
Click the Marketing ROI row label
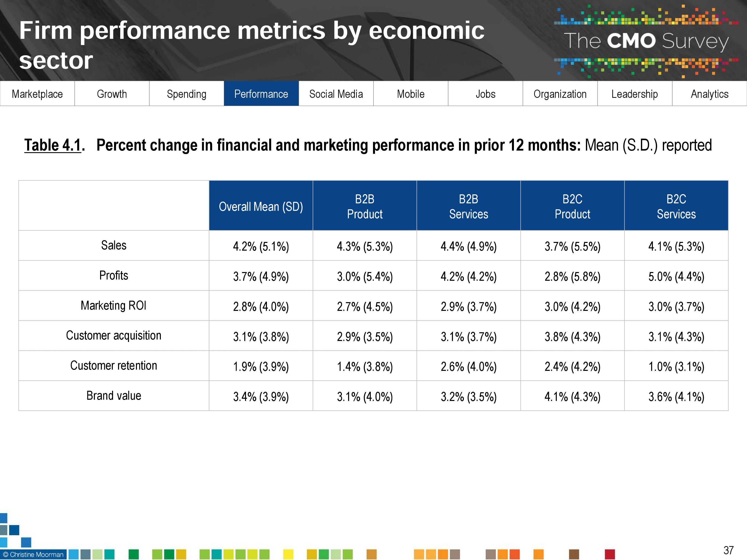click(x=114, y=305)
